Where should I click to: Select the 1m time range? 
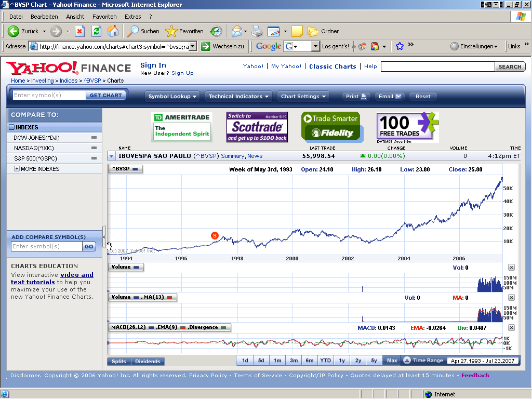(277, 361)
